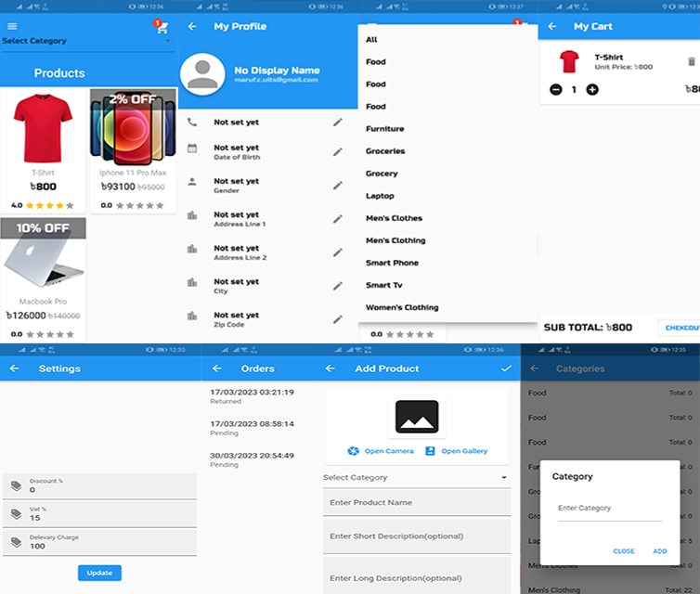Tap Open Gallery link

457,451
